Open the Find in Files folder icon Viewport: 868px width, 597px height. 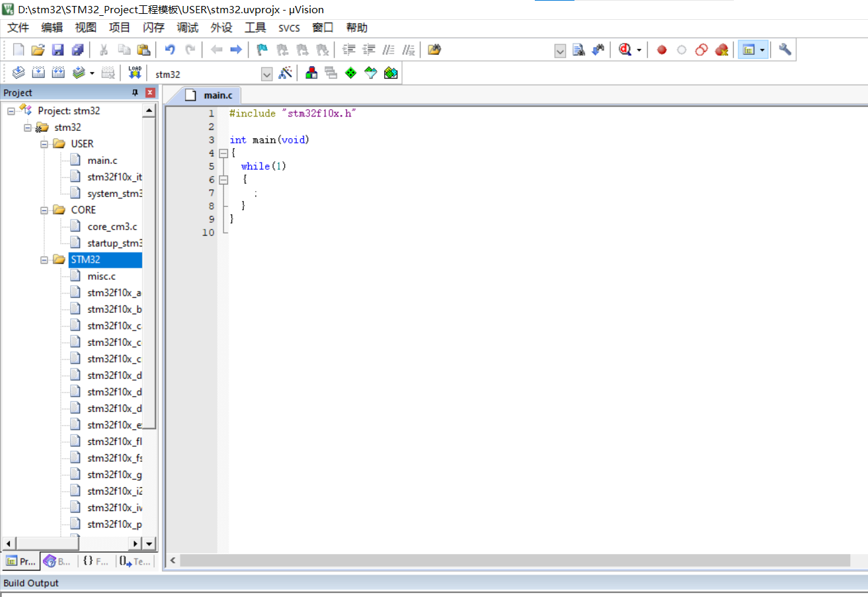pos(434,50)
